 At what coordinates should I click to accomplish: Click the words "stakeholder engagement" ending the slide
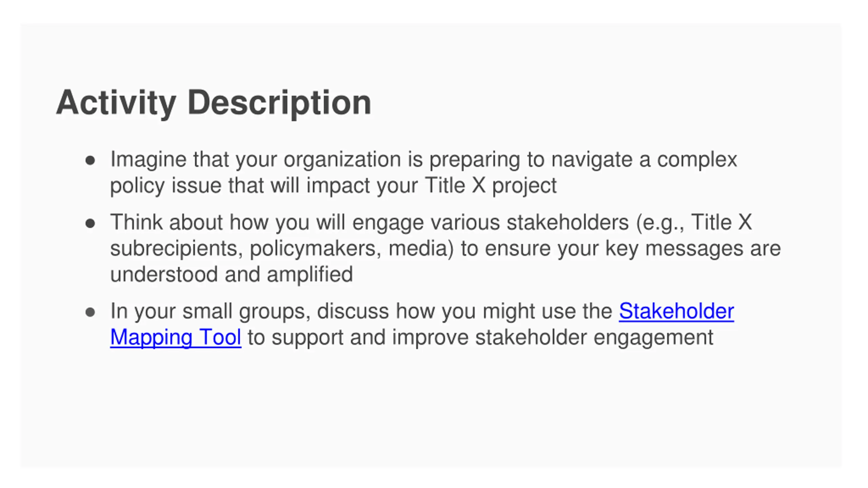594,338
